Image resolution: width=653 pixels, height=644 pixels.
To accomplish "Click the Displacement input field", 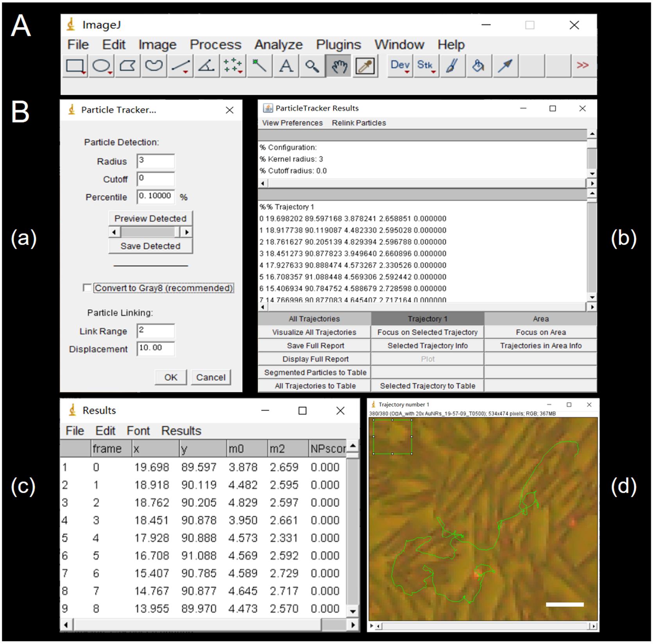I will [156, 349].
